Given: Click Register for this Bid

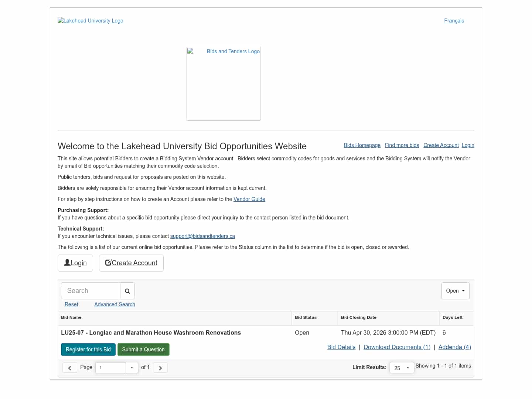Looking at the screenshot, I should coord(88,349).
